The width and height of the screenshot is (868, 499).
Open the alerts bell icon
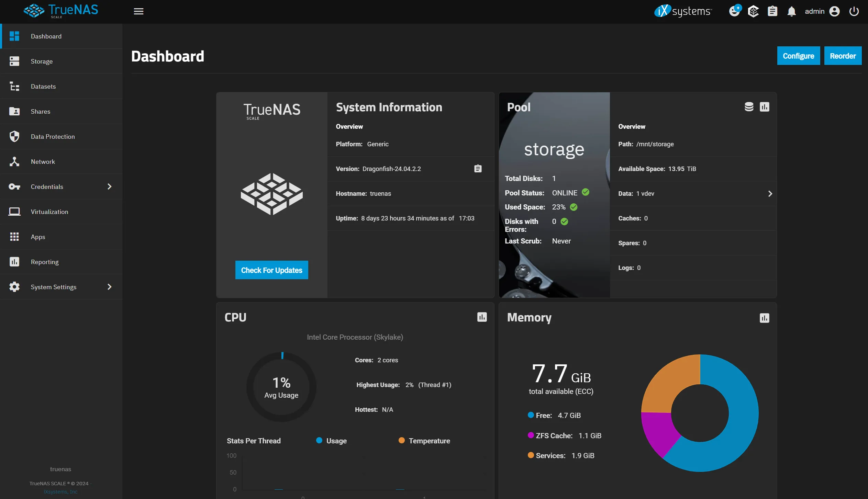point(791,11)
